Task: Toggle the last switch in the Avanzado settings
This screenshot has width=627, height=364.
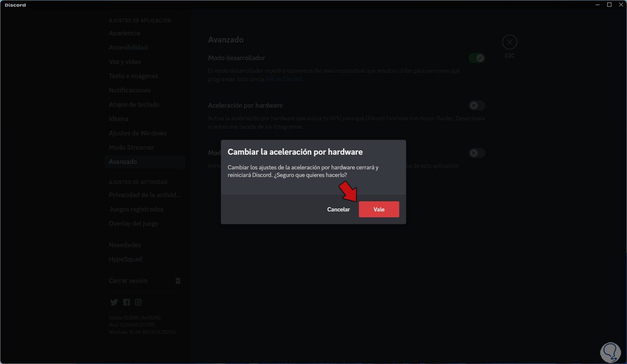Action: pos(477,153)
